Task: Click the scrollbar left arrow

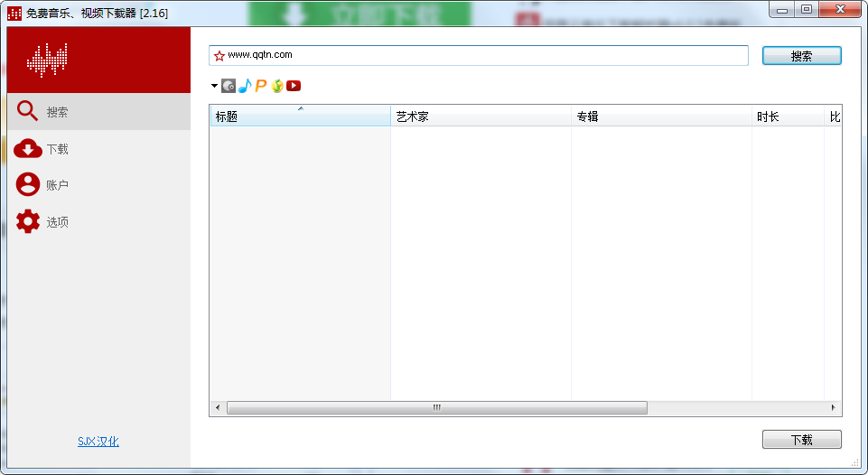Action: click(218, 407)
